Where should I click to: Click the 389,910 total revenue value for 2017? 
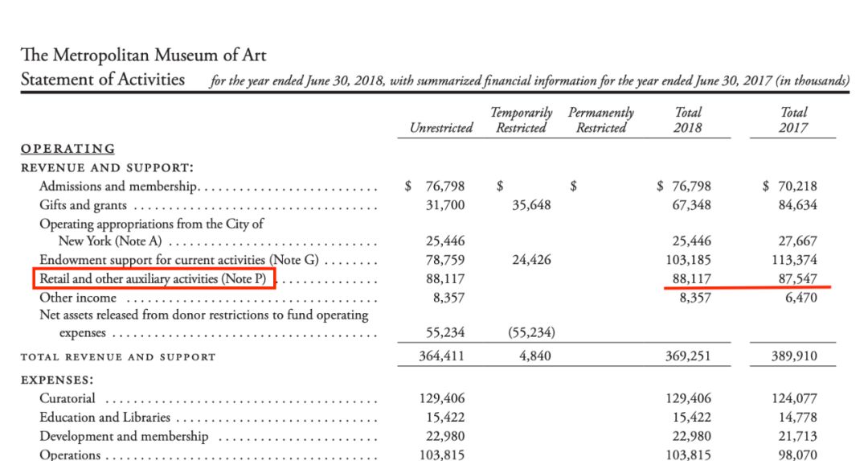coord(794,356)
